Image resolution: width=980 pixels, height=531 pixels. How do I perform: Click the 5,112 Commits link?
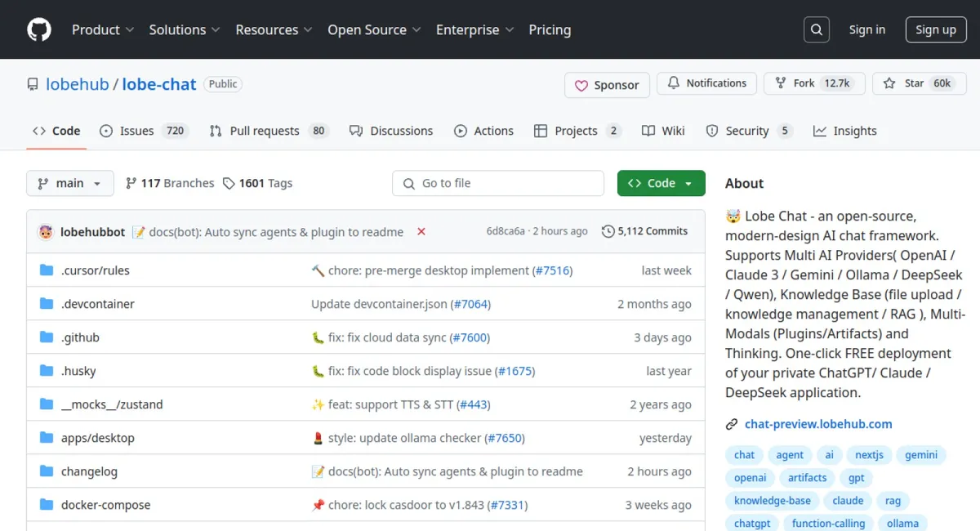click(x=645, y=232)
